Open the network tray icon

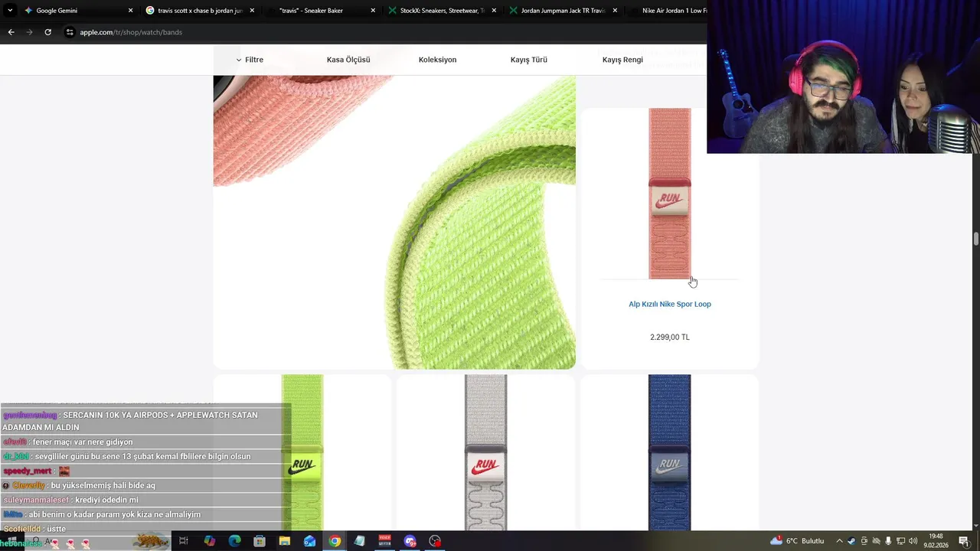(x=901, y=541)
